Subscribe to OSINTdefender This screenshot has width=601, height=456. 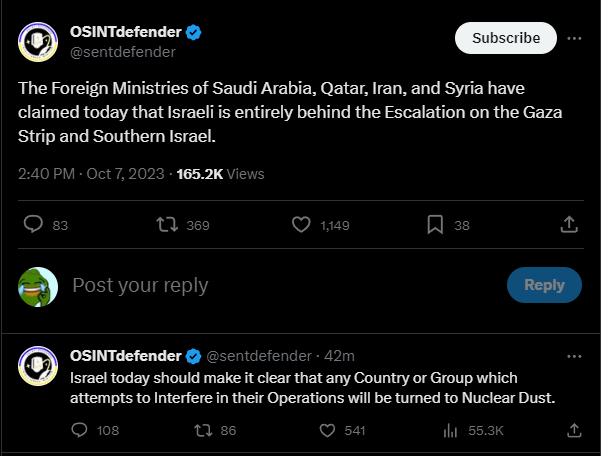(x=505, y=38)
